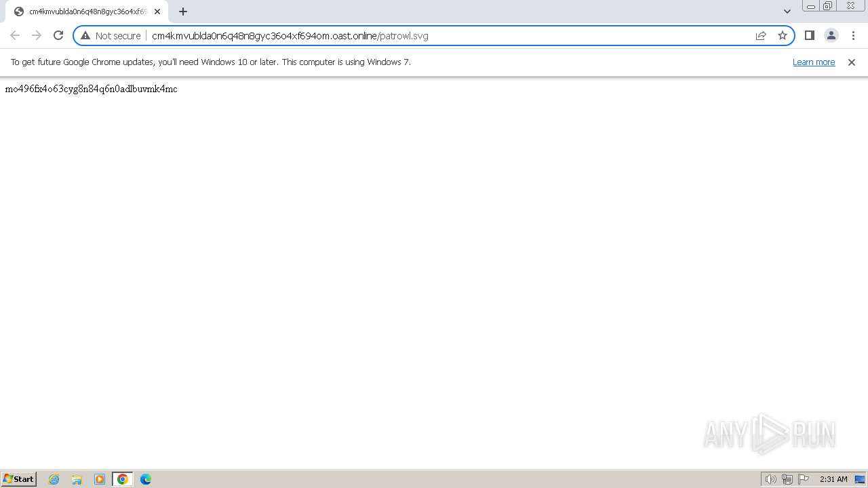Viewport: 868px width, 488px height.
Task: Share this page icon in address bar
Action: (x=761, y=35)
